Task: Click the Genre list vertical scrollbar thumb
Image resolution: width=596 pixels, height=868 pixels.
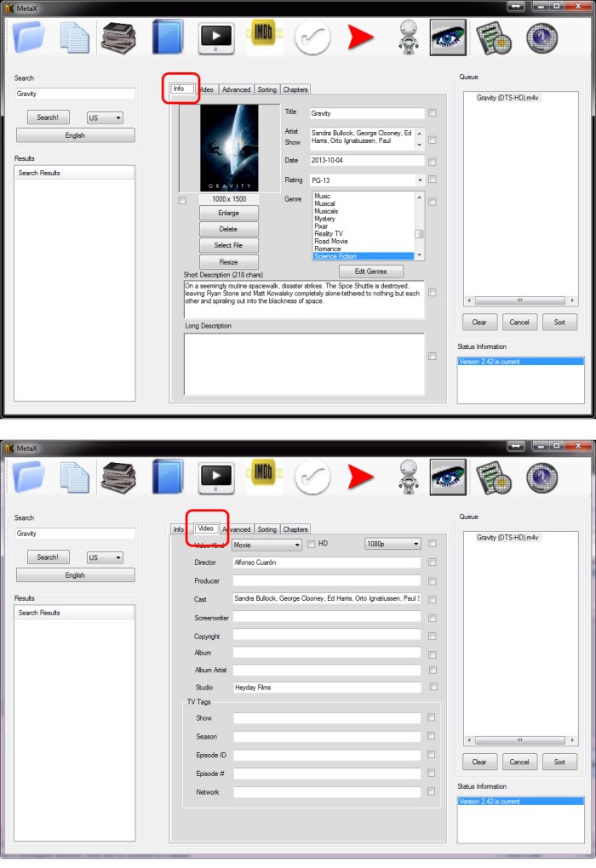Action: pyautogui.click(x=419, y=234)
